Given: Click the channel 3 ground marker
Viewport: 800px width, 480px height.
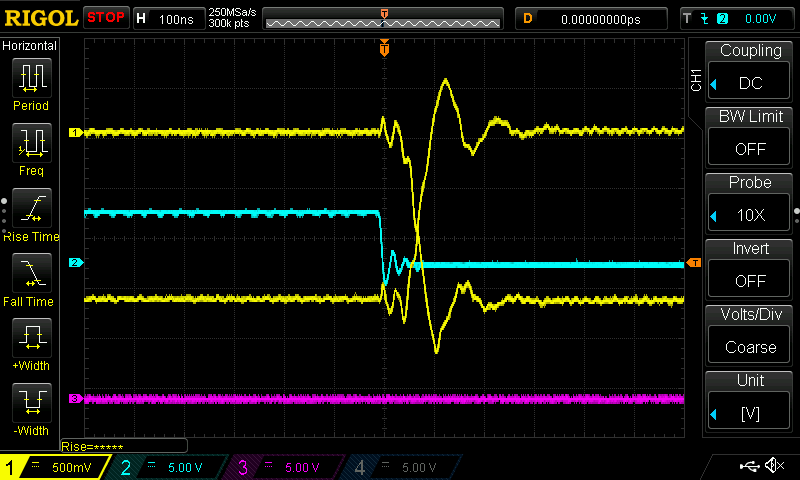Looking at the screenshot, I should pos(76,398).
